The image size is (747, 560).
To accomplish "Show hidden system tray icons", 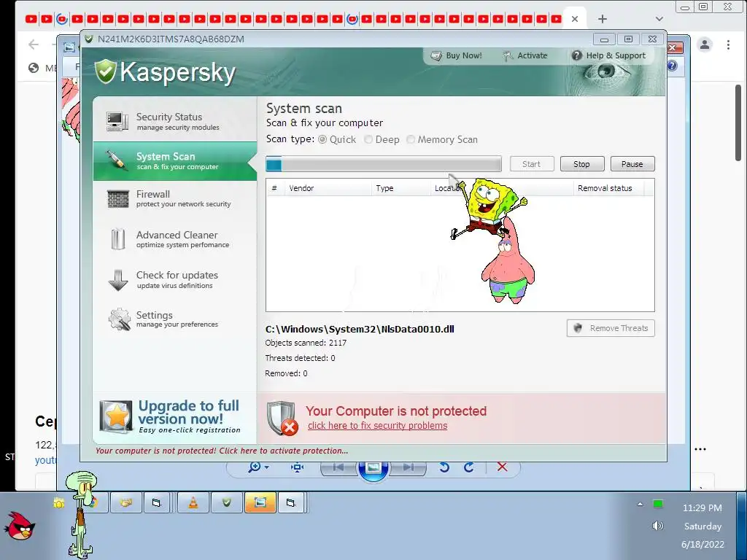I will (640, 504).
